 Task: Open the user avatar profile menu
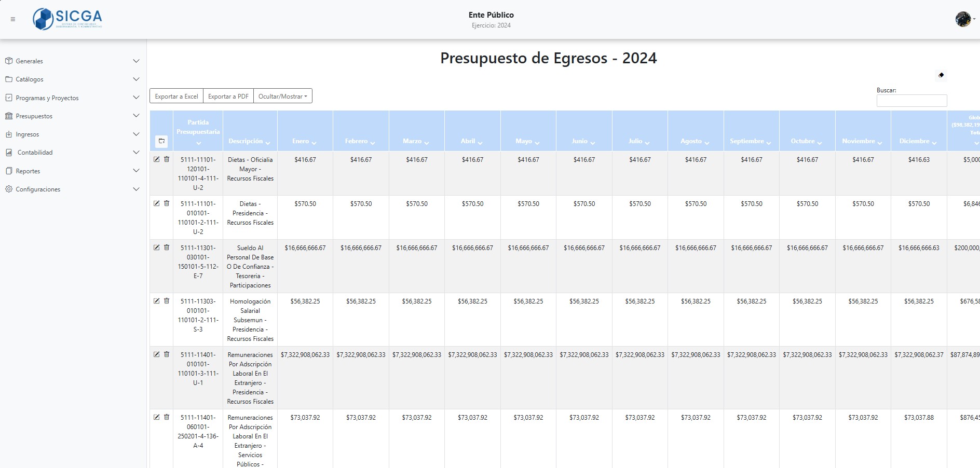(963, 19)
